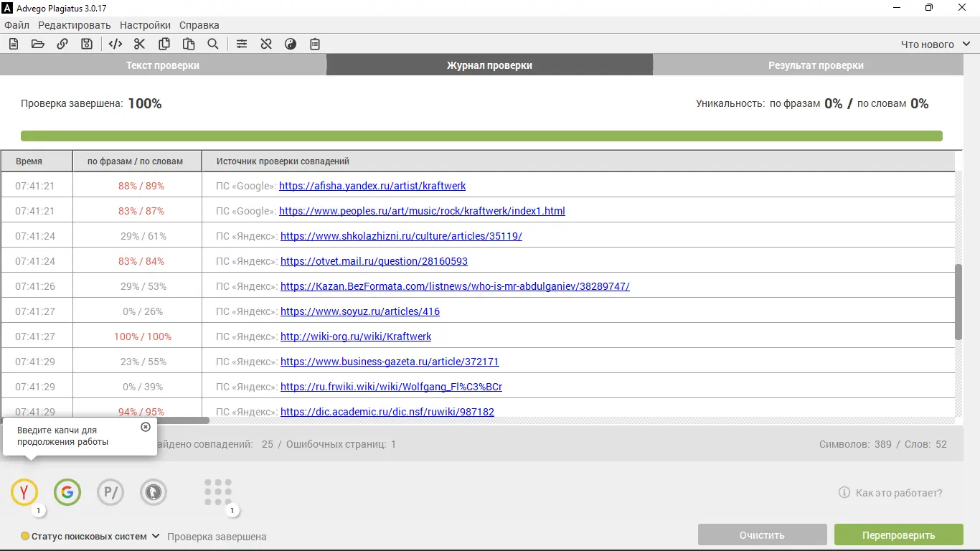Click the 'Проверка завершена' status bar text
This screenshot has height=551, width=980.
(x=217, y=537)
